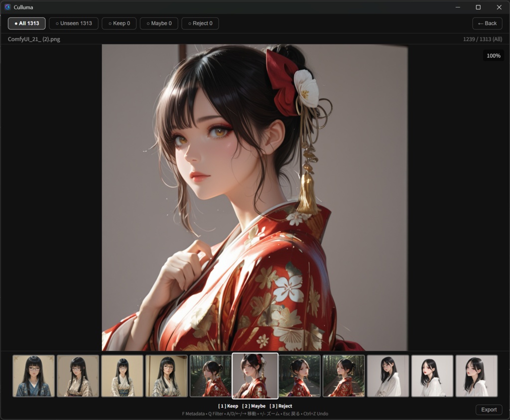
Task: Go back using the Back button
Action: click(487, 23)
